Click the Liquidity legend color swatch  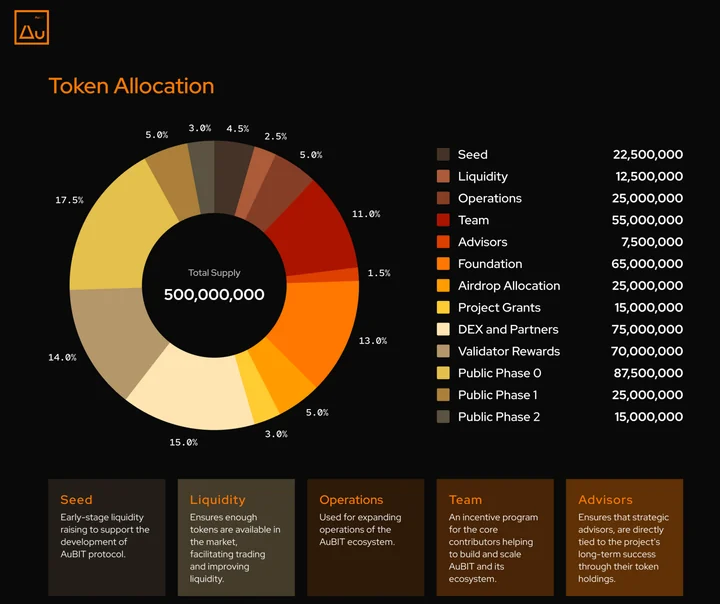443,176
